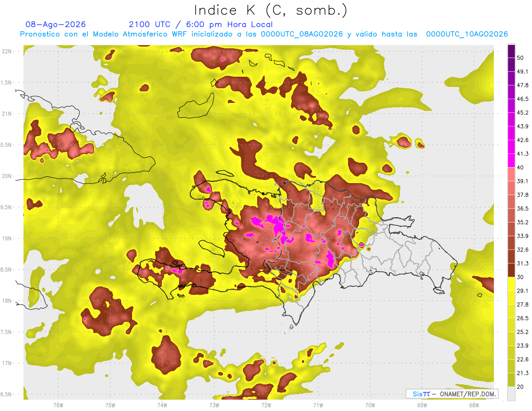The height and width of the screenshot is (411, 532).
Task: Click the "22N" latitude axis label
Action: [7, 51]
